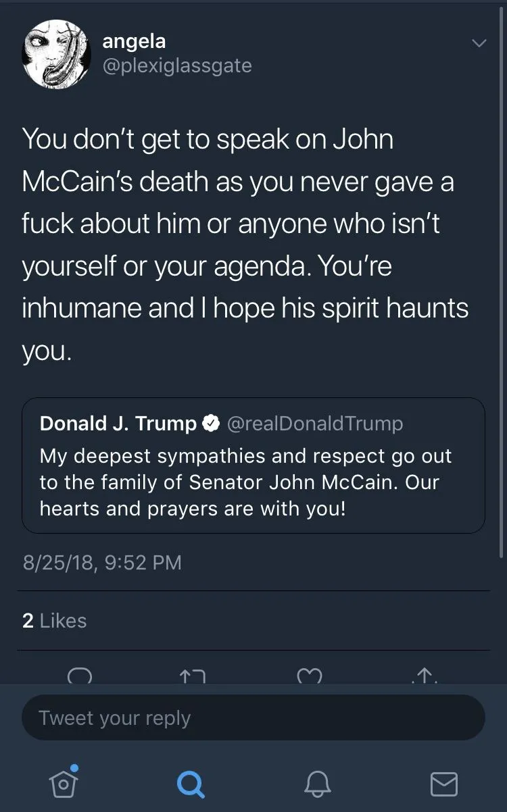Expand the tweet options chevron menu
The height and width of the screenshot is (812, 507).
(x=479, y=43)
